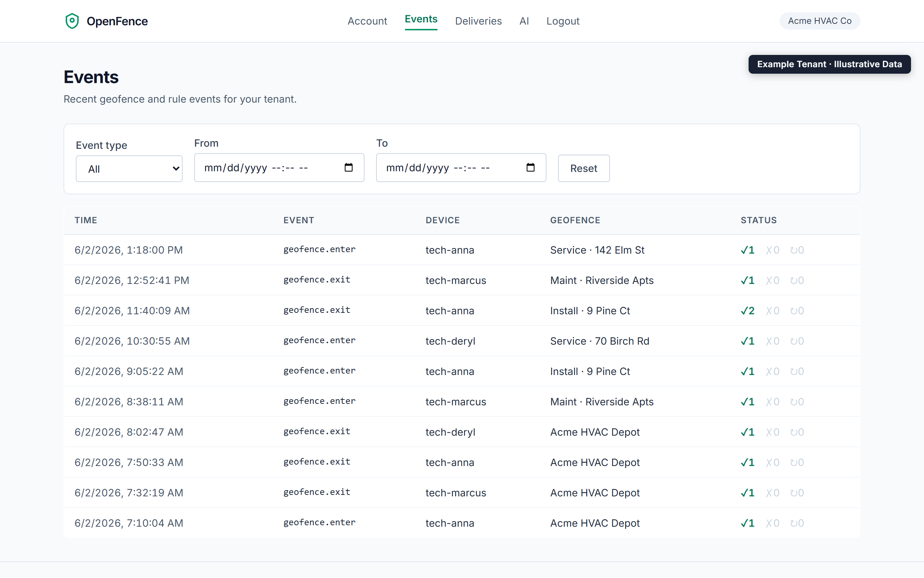This screenshot has width=924, height=578.
Task: Click failed count for 1:18:00 PM event
Action: (x=772, y=250)
